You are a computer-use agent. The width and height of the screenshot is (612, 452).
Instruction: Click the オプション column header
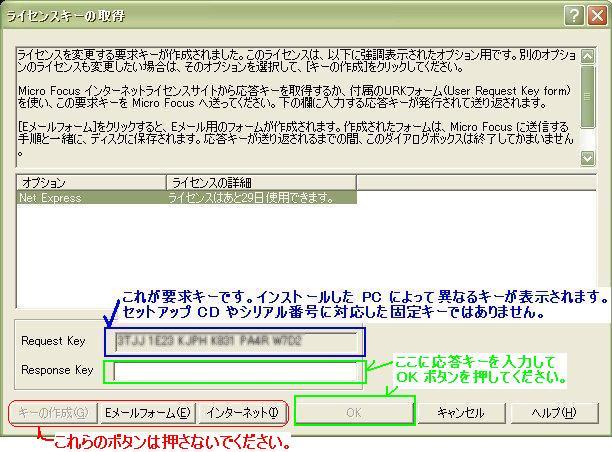pos(92,182)
